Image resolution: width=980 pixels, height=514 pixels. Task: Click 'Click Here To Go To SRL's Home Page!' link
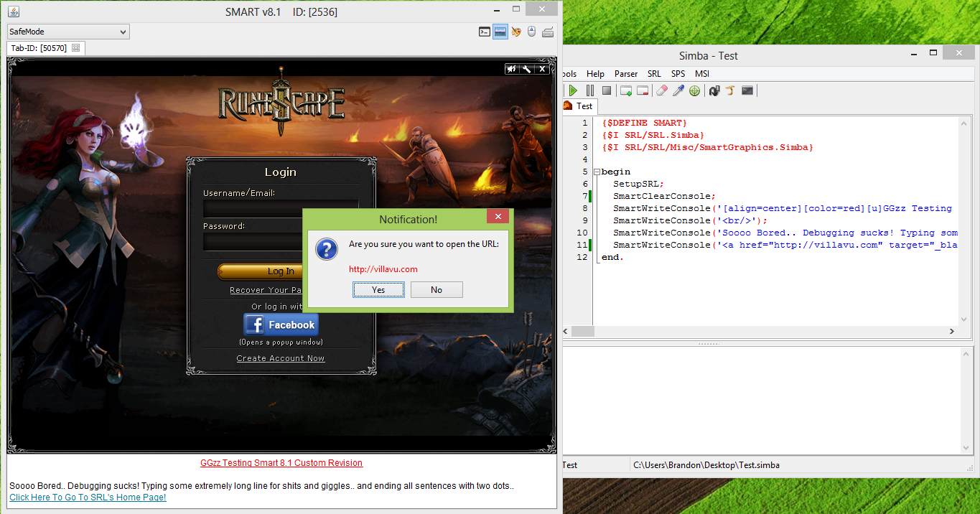pos(88,497)
